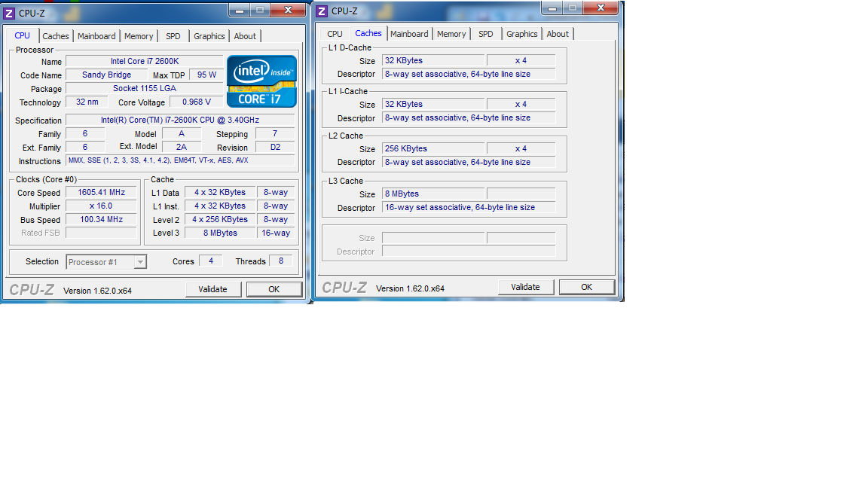Screen dimensions: 868x488
Task: Click Validate button in right window
Action: 525,287
